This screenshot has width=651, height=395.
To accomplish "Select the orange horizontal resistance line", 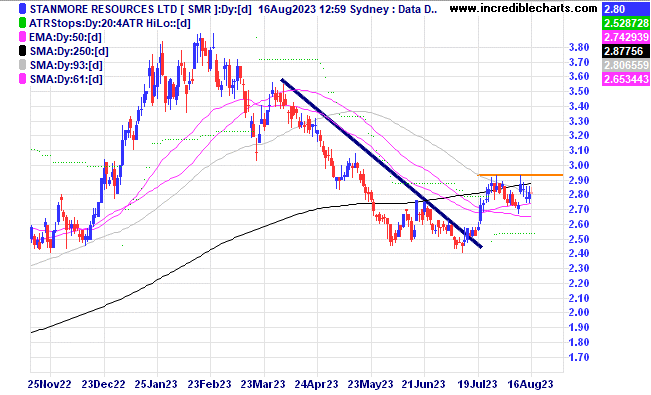I will coord(520,175).
